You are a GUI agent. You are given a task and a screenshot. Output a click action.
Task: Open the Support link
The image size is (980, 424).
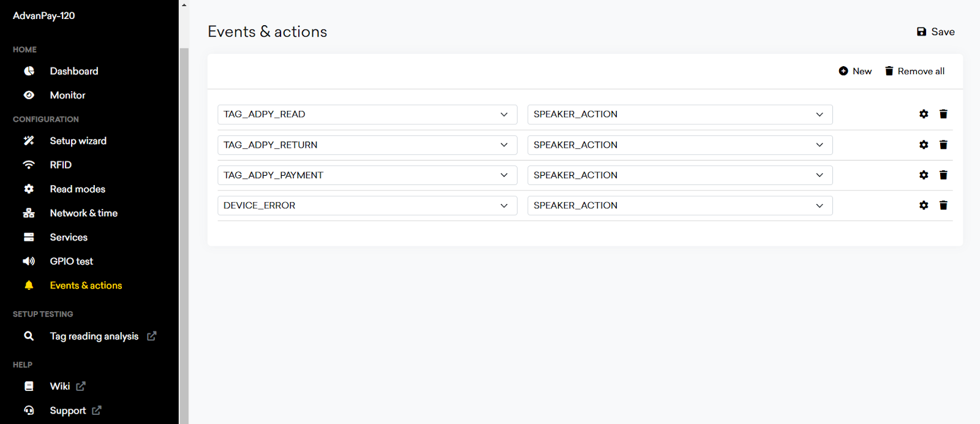coord(68,411)
